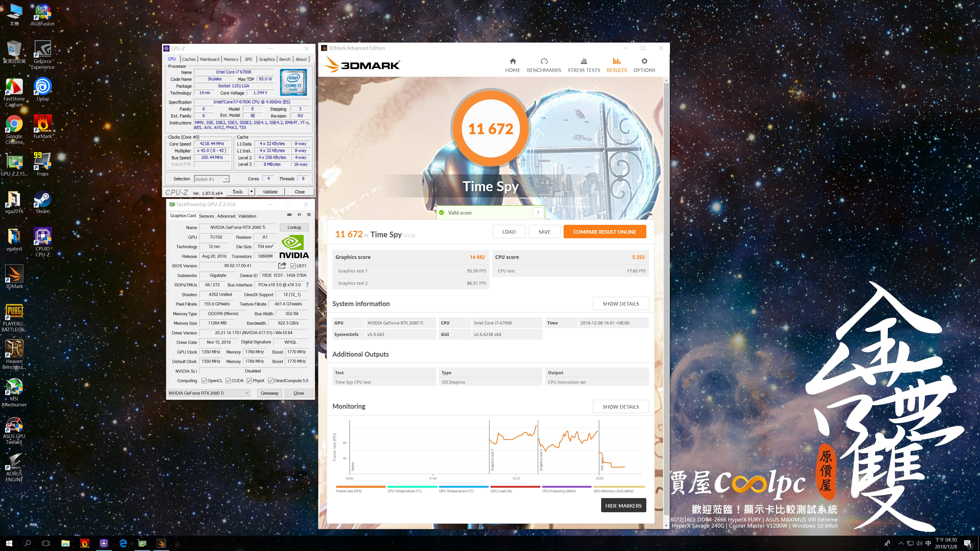Click Valid score help question button
980x551 pixels.
pyautogui.click(x=538, y=212)
